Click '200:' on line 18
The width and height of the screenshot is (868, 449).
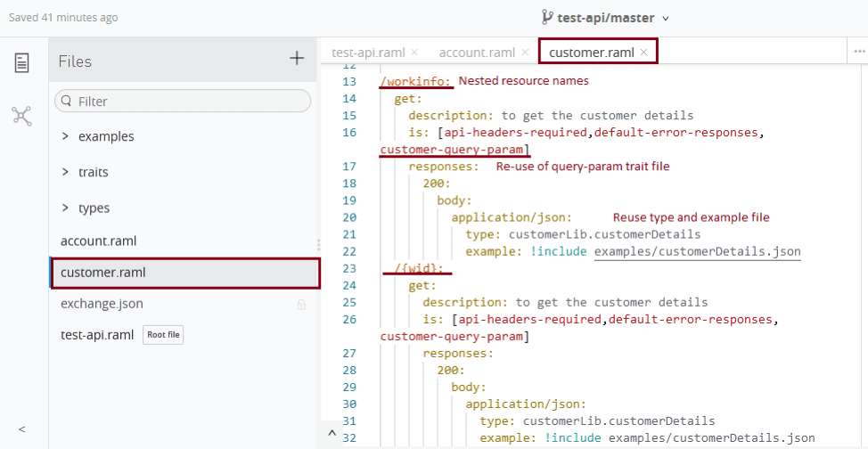437,184
